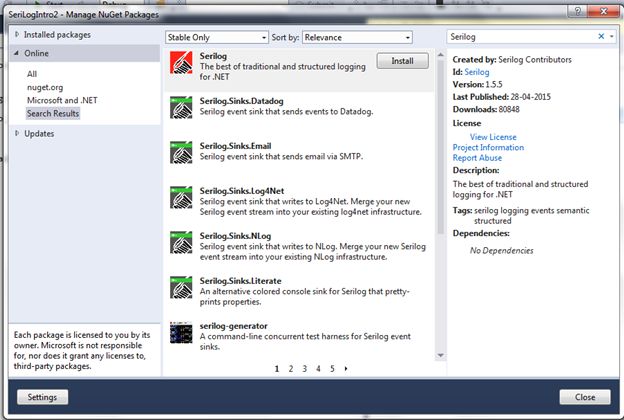Click the Close button at the bottom
This screenshot has width=624, height=420.
click(585, 397)
